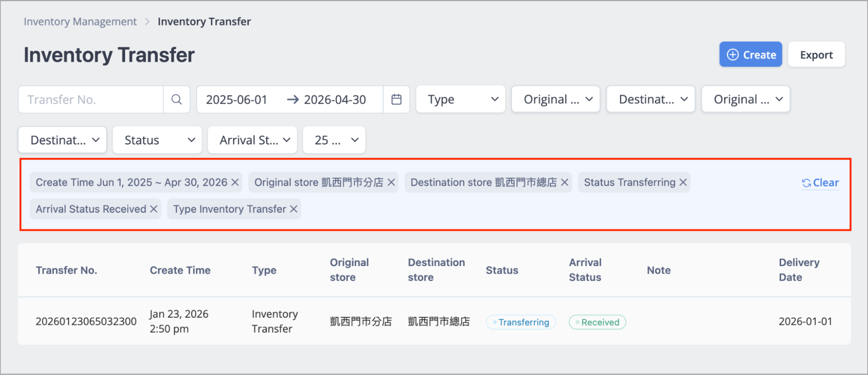Open the last Original dropdown in top row
Image resolution: width=868 pixels, height=375 pixels.
tap(746, 99)
